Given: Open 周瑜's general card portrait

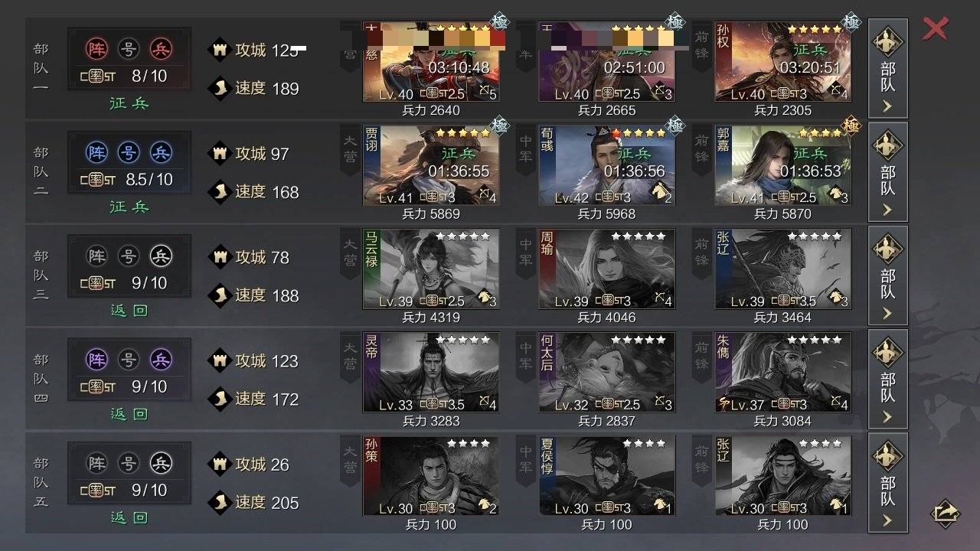Looking at the screenshot, I should (x=607, y=269).
